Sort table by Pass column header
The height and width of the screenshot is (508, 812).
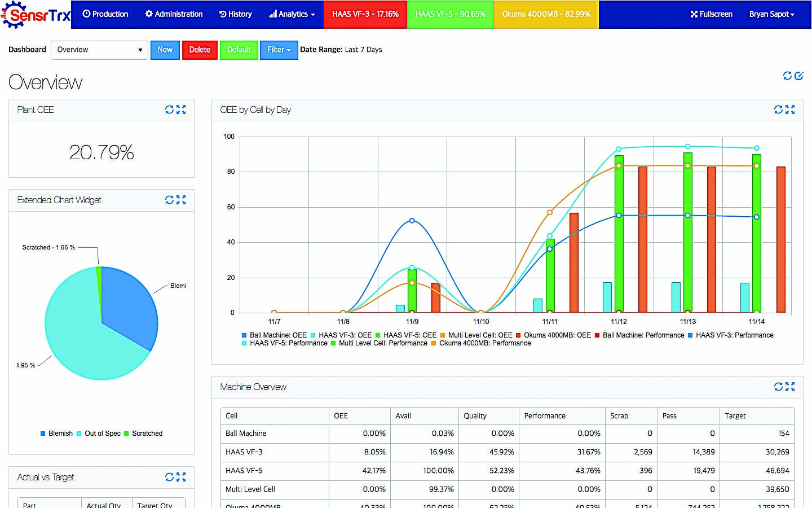pyautogui.click(x=688, y=416)
